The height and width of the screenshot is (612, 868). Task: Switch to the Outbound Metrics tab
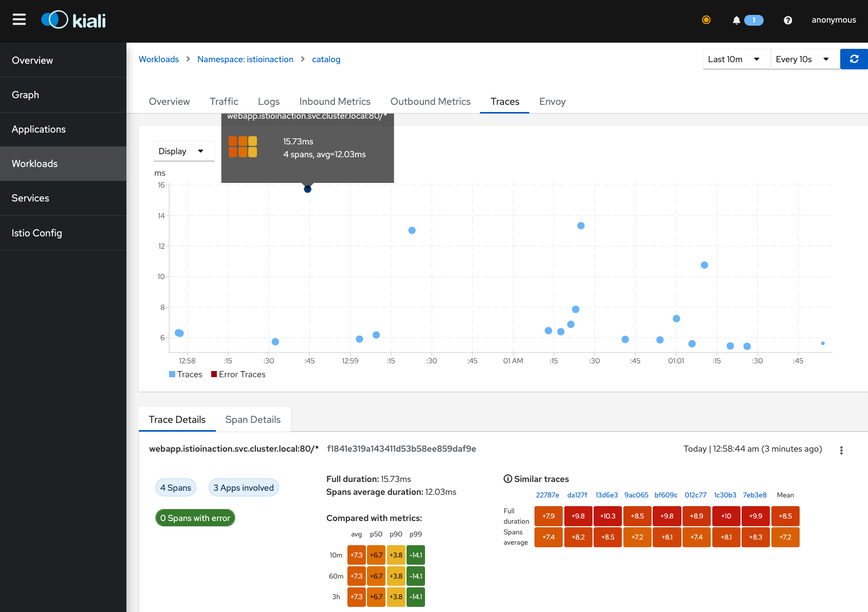tap(431, 101)
